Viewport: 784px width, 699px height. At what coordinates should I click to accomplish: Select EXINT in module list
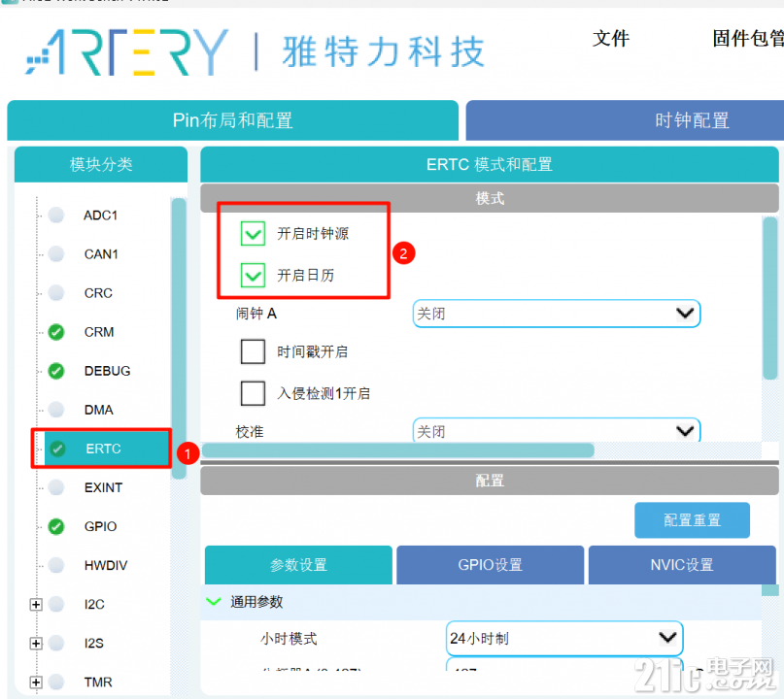(x=104, y=487)
